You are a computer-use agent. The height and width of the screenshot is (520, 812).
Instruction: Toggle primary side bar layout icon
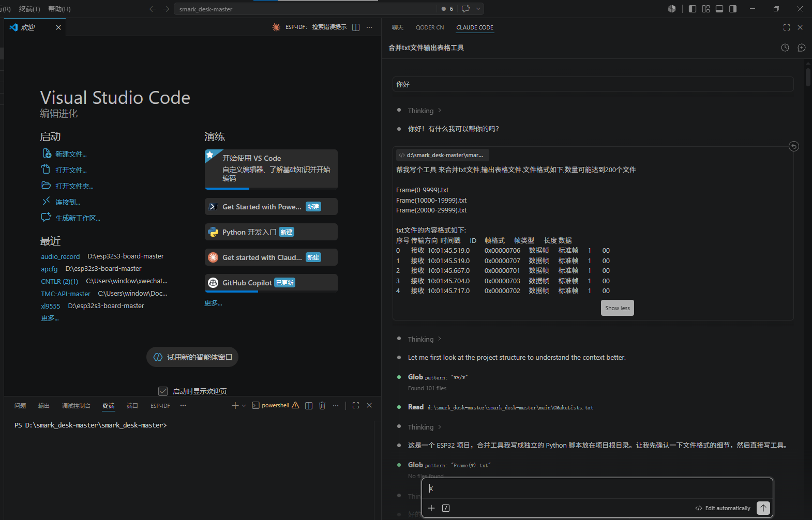tap(693, 9)
